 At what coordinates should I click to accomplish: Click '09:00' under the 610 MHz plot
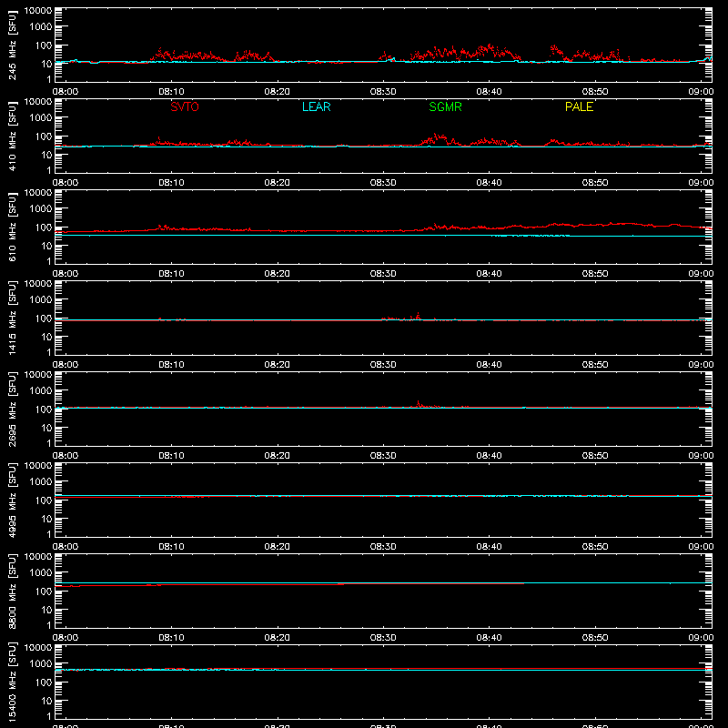[x=701, y=274]
